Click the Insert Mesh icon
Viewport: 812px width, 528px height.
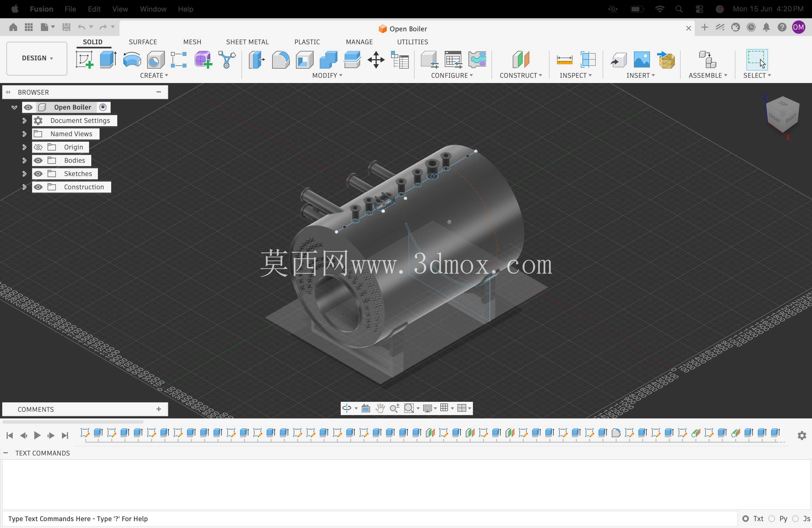click(666, 60)
